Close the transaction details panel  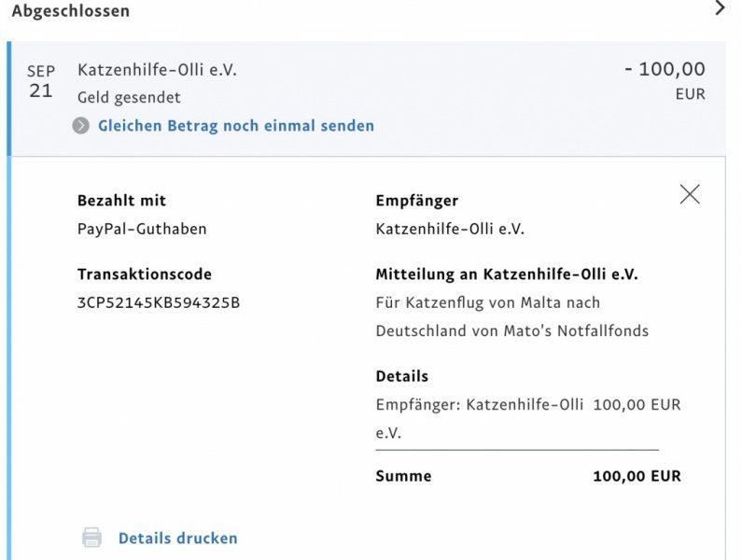tap(690, 194)
